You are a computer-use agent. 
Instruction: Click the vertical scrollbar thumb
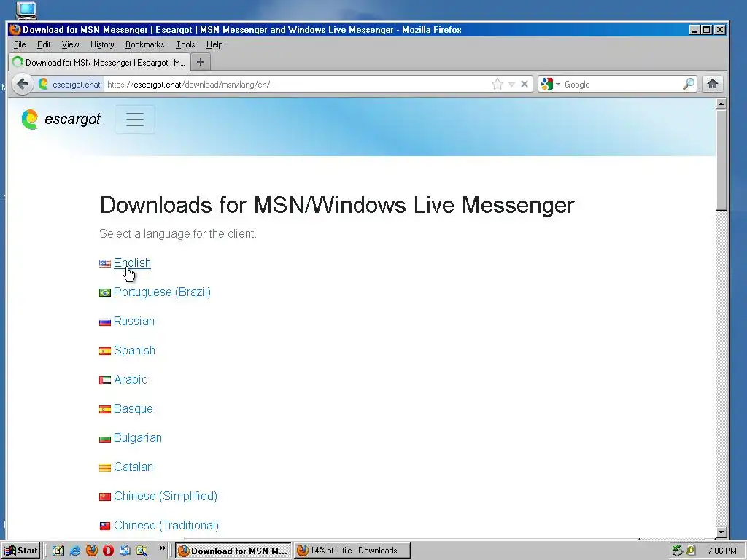point(721,160)
